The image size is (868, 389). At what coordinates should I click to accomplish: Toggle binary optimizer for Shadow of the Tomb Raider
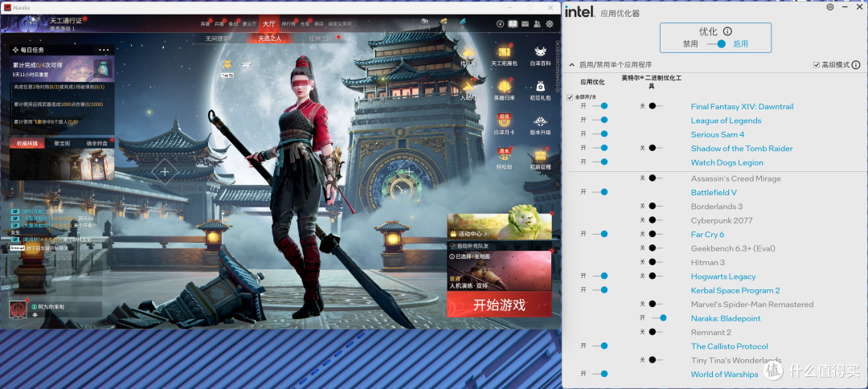(x=655, y=148)
